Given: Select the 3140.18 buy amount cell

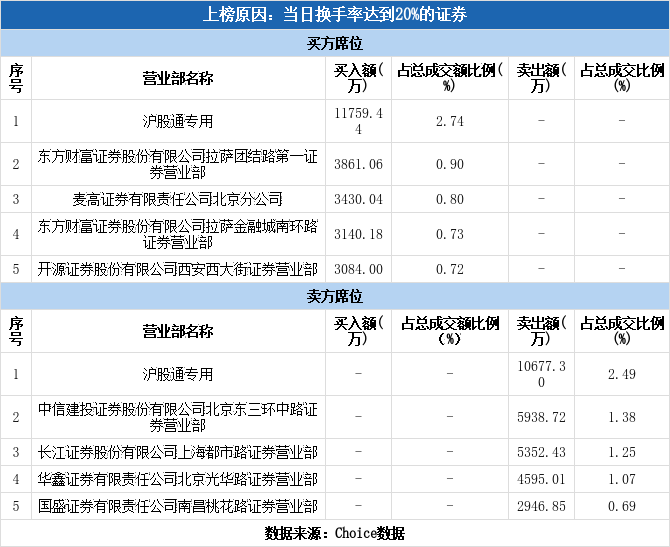Looking at the screenshot, I should 358,234.
